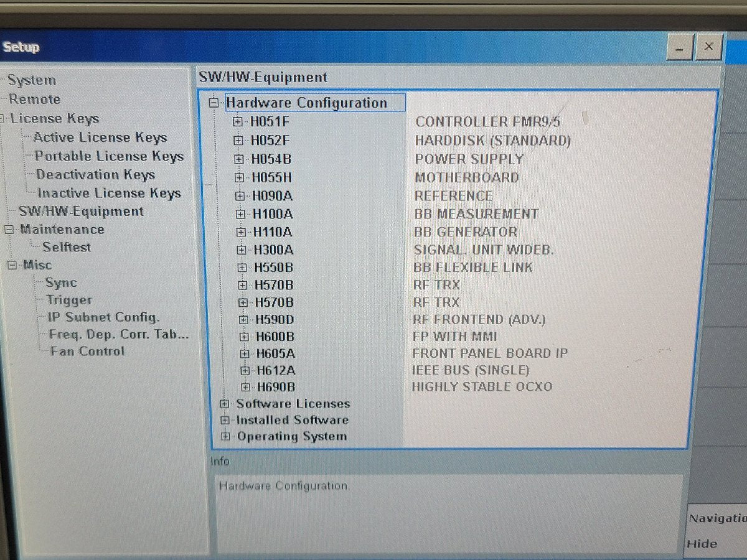Click the POWER SUPPLY description

469,159
